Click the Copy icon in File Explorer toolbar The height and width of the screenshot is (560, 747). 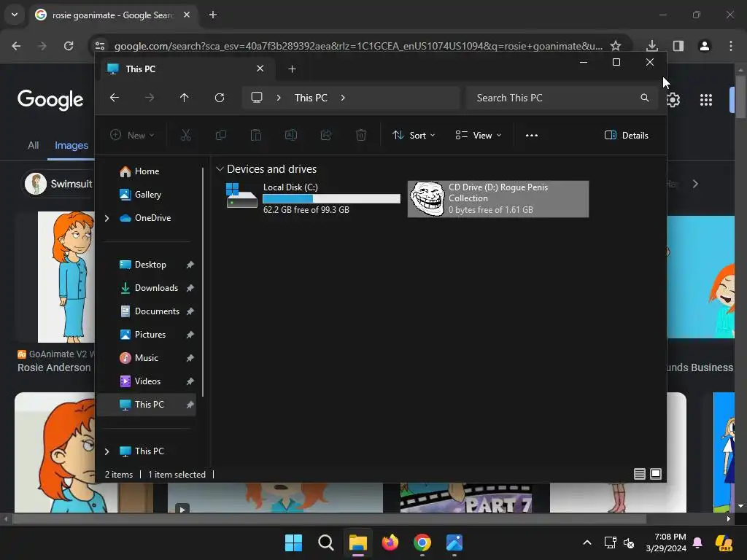point(220,135)
